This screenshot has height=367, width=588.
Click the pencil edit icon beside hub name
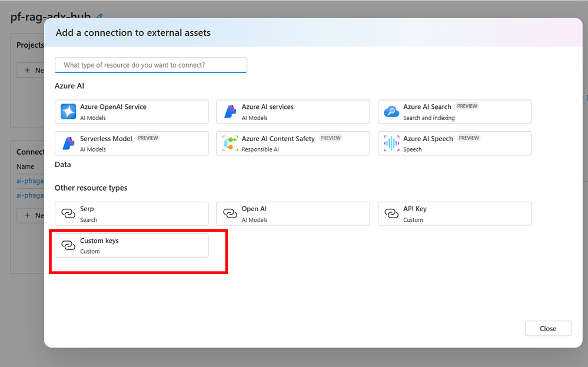99,16
